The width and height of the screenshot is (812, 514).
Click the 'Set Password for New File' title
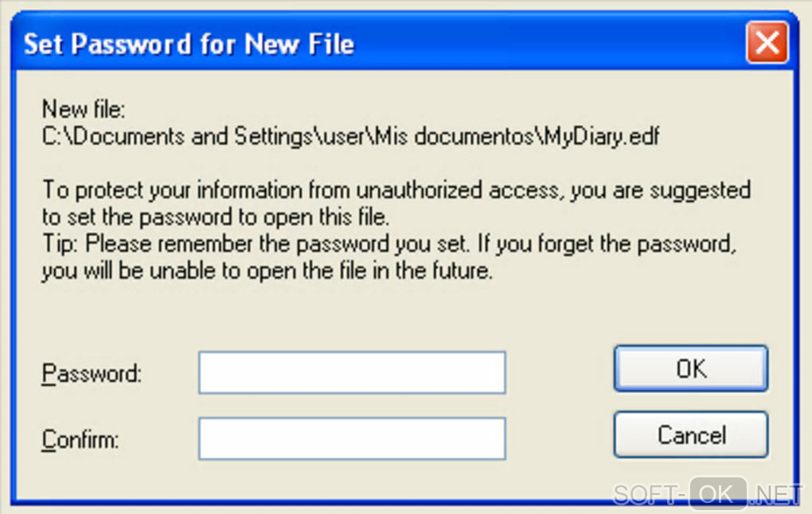189,44
